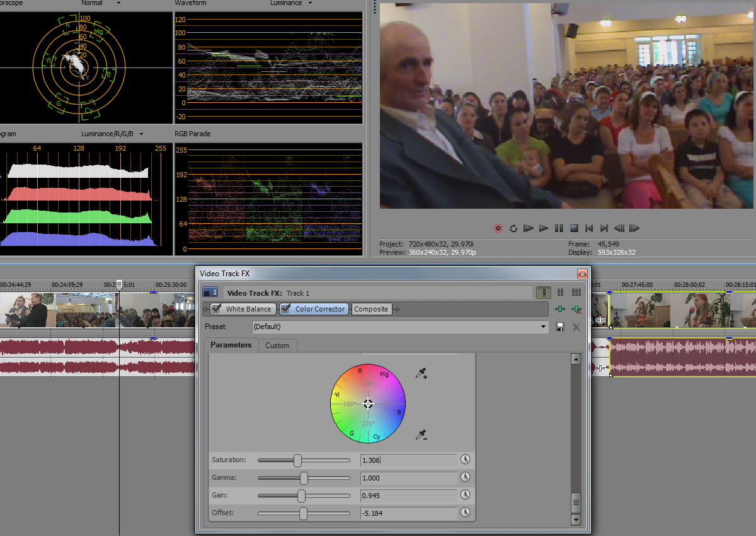The width and height of the screenshot is (756, 536).
Task: Click the green Plug-In Chain icon
Action: (559, 309)
